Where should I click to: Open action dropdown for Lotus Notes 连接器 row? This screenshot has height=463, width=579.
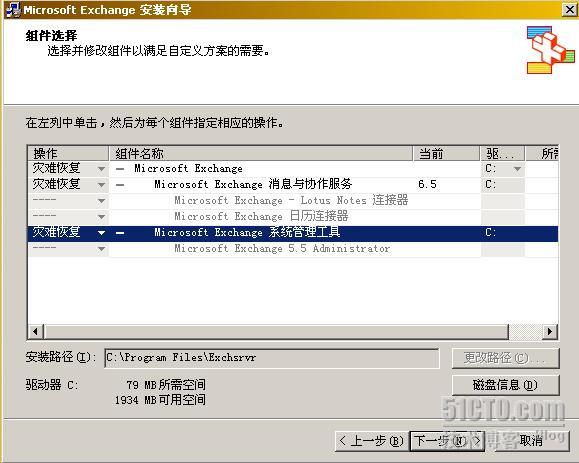101,201
